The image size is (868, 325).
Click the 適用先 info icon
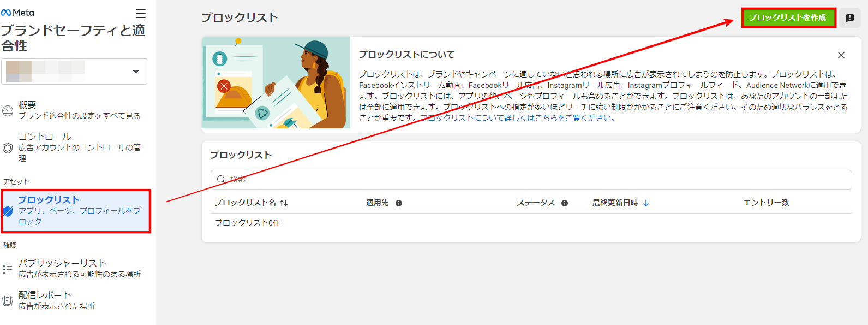click(x=399, y=203)
